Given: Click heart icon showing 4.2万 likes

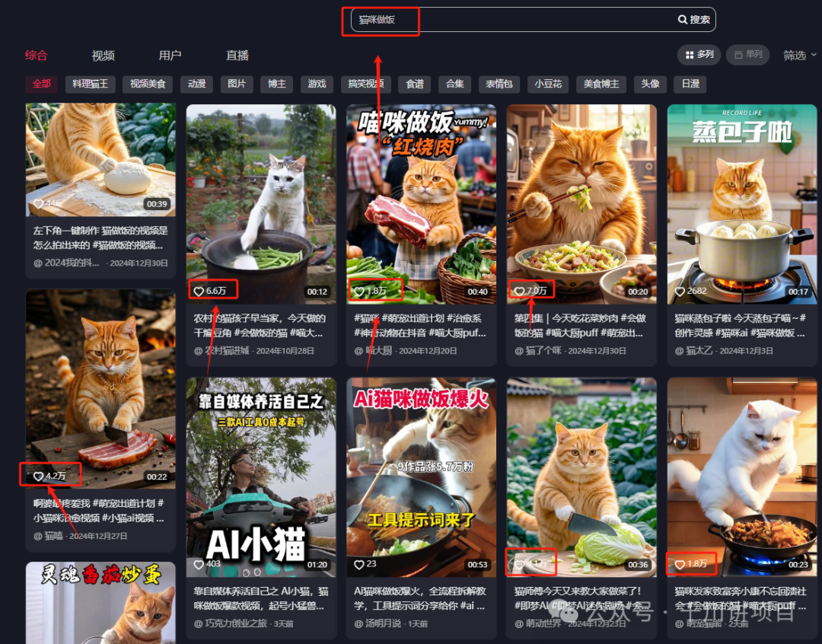Looking at the screenshot, I should (38, 477).
